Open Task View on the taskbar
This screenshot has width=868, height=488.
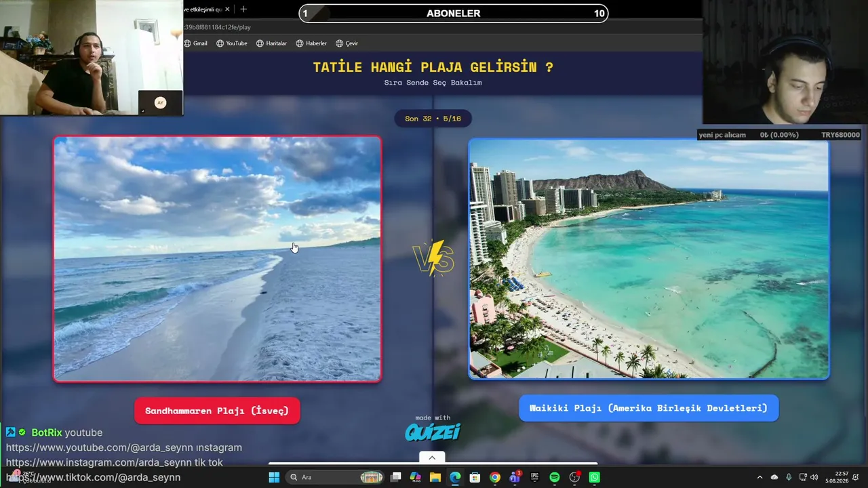point(396,477)
